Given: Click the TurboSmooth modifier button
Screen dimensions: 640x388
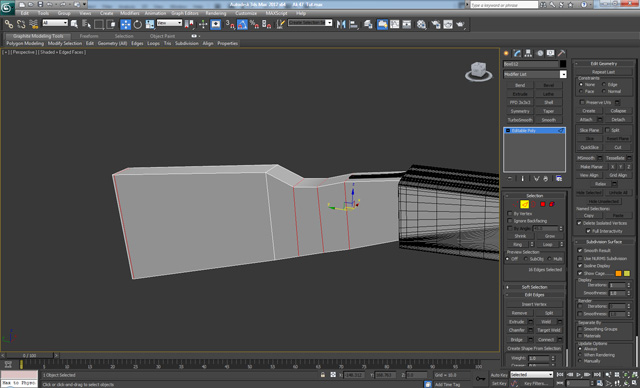Looking at the screenshot, I should pyautogui.click(x=520, y=120).
